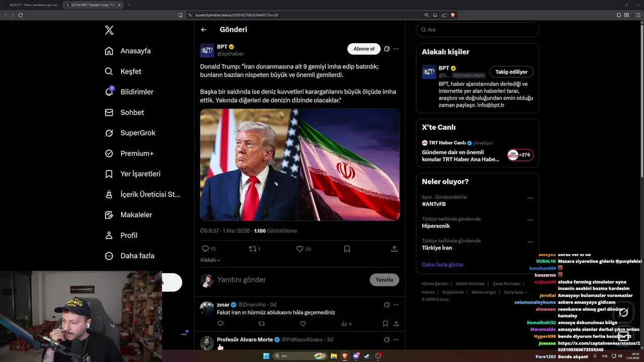Open a new browser tab
The image size is (644, 362).
(129, 5)
